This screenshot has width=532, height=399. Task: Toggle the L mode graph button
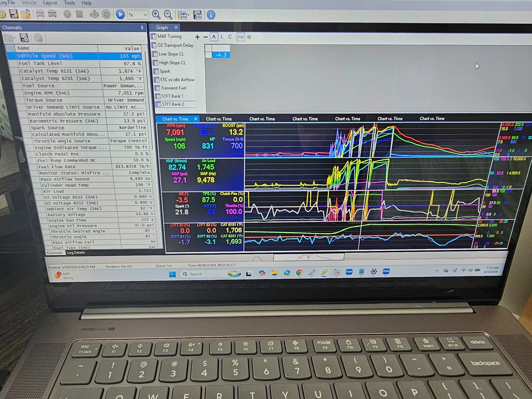tap(222, 37)
